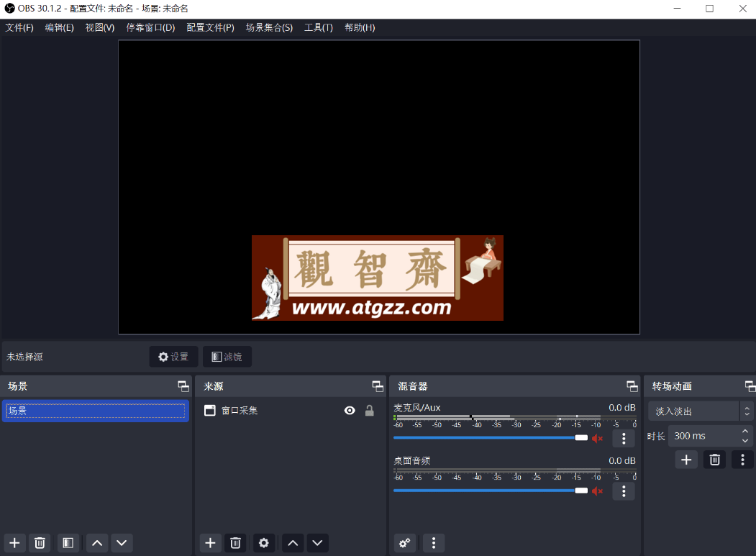Open transition properties three-dot menu
This screenshot has width=756, height=556.
point(742,460)
